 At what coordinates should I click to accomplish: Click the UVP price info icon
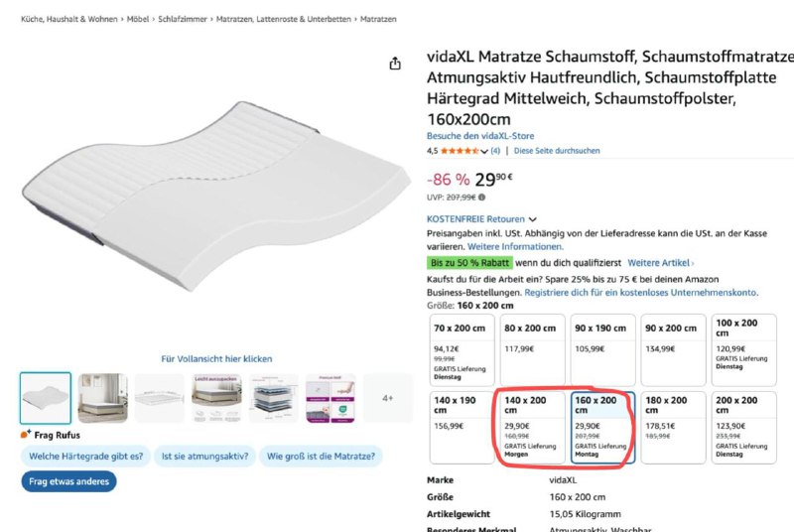coord(482,198)
